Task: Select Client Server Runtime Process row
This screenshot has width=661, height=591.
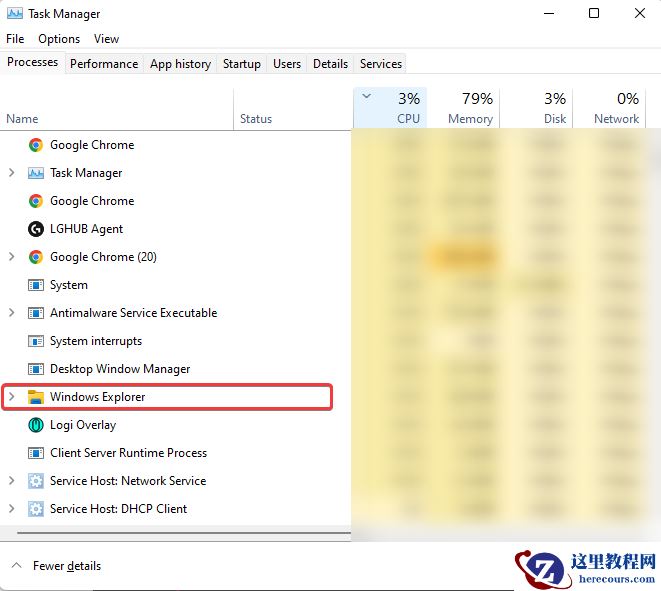Action: point(175,453)
